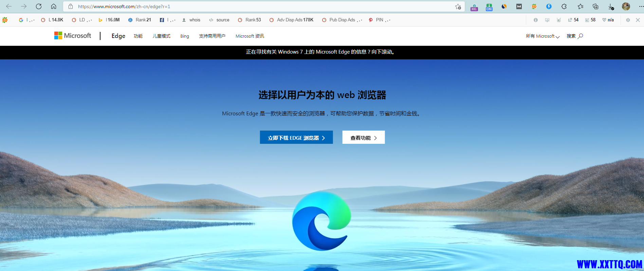
Task: Open SEOquake diagnosis monitor icon
Action: click(547, 20)
